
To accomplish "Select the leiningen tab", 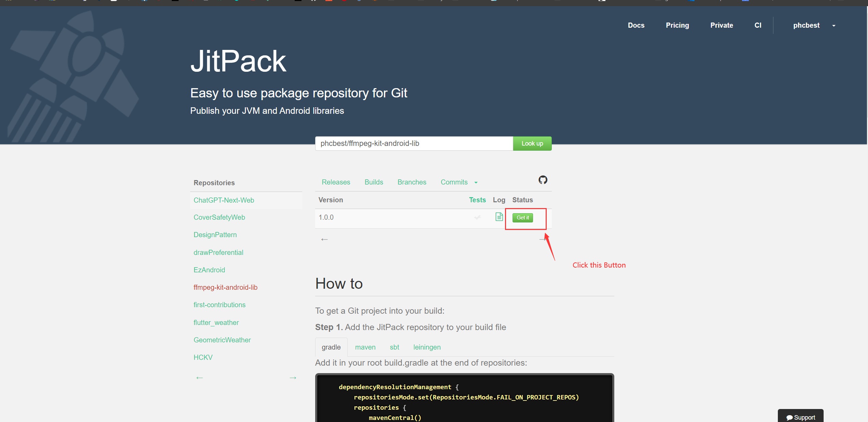I will [x=427, y=347].
